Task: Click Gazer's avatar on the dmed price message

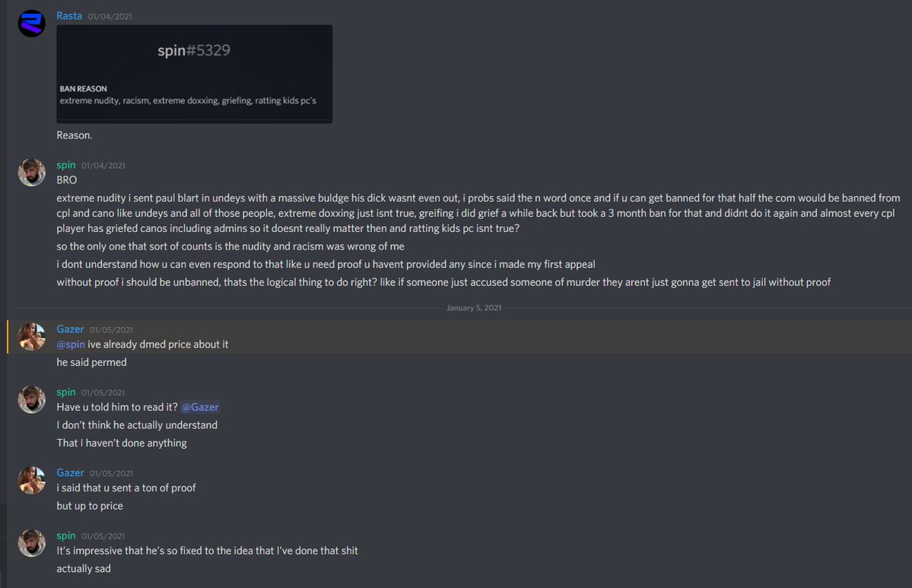Action: (32, 337)
